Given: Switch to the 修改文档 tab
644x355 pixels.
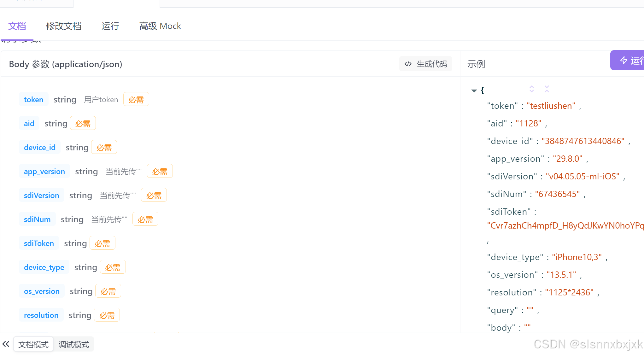Looking at the screenshot, I should (x=64, y=26).
